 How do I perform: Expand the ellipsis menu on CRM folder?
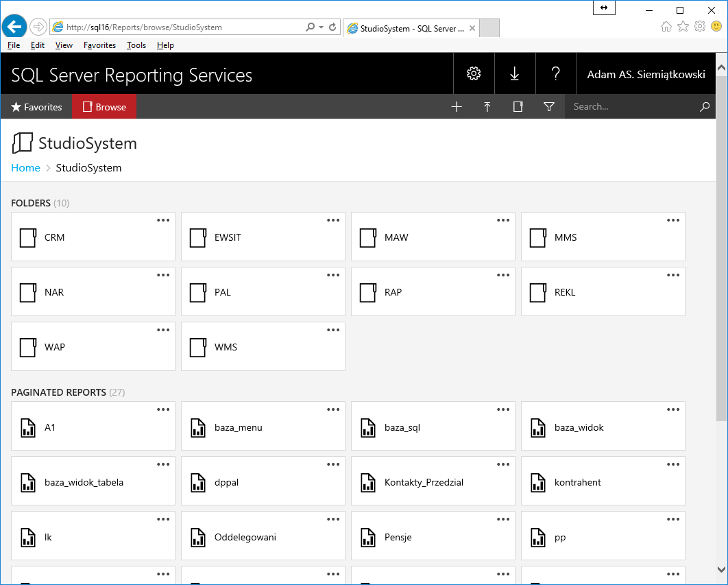(163, 220)
